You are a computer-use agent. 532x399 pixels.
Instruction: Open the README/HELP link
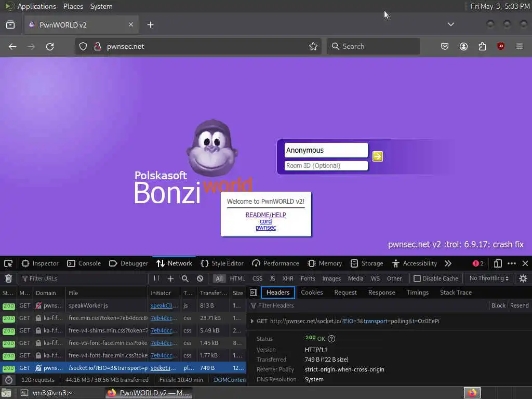(x=265, y=215)
